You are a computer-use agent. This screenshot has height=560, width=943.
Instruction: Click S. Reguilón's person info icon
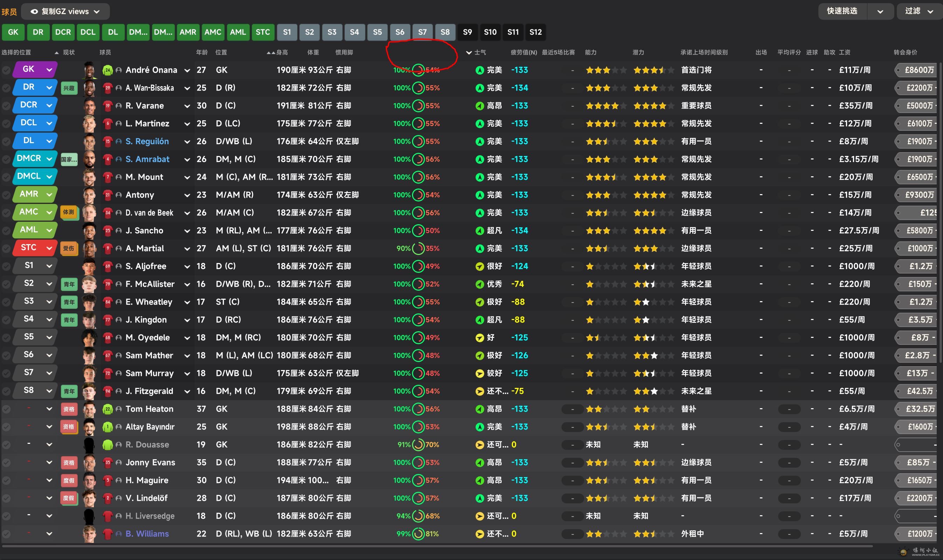point(119,142)
